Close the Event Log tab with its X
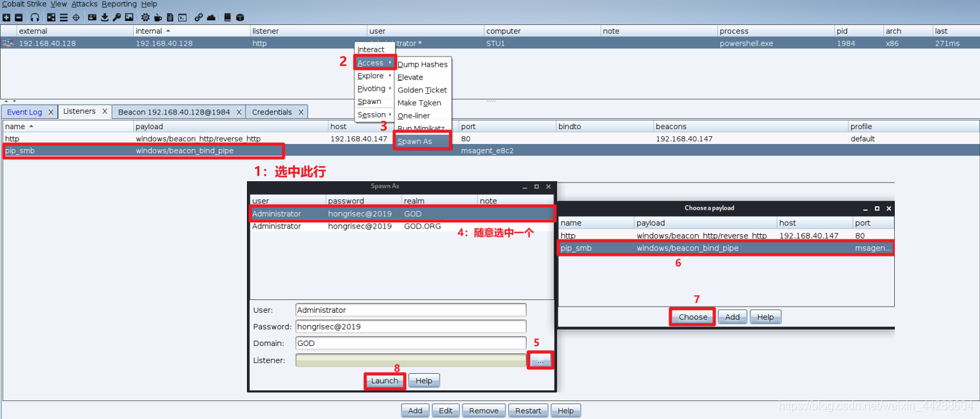The width and height of the screenshot is (980, 419). 51,112
